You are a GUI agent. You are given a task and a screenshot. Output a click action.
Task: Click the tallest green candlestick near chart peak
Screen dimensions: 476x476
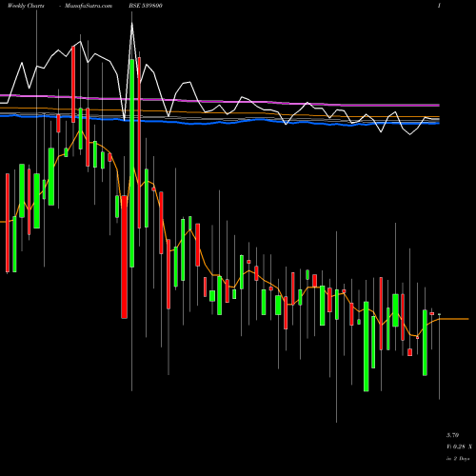click(x=132, y=163)
